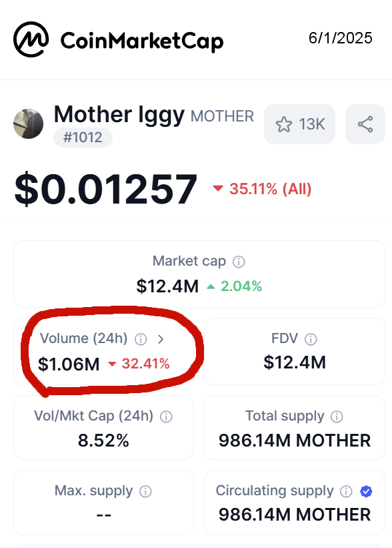Click Total supply info icon
The width and height of the screenshot is (392, 548).
[x=337, y=417]
